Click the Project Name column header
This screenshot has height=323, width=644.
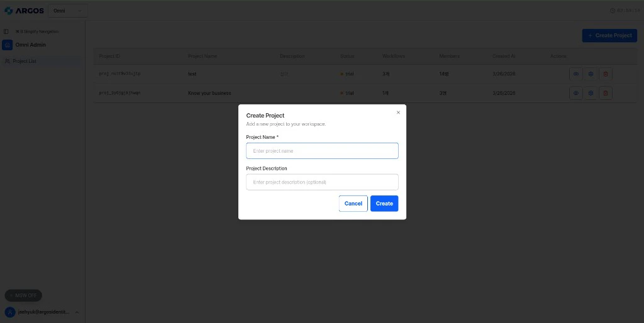(x=203, y=56)
